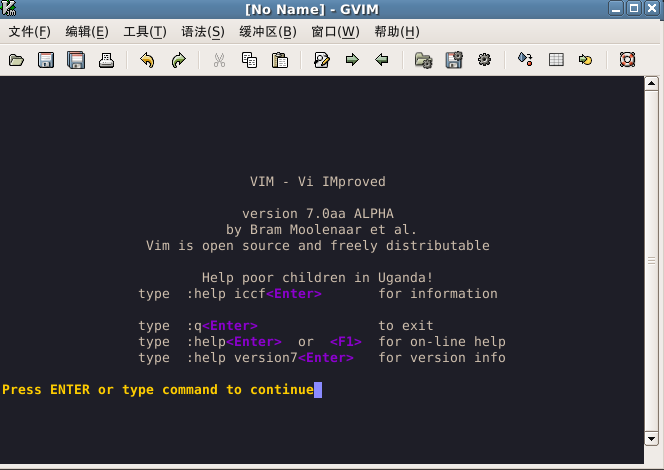The image size is (664, 470).
Task: Save the session with the floppy-gear icon
Action: click(x=454, y=60)
